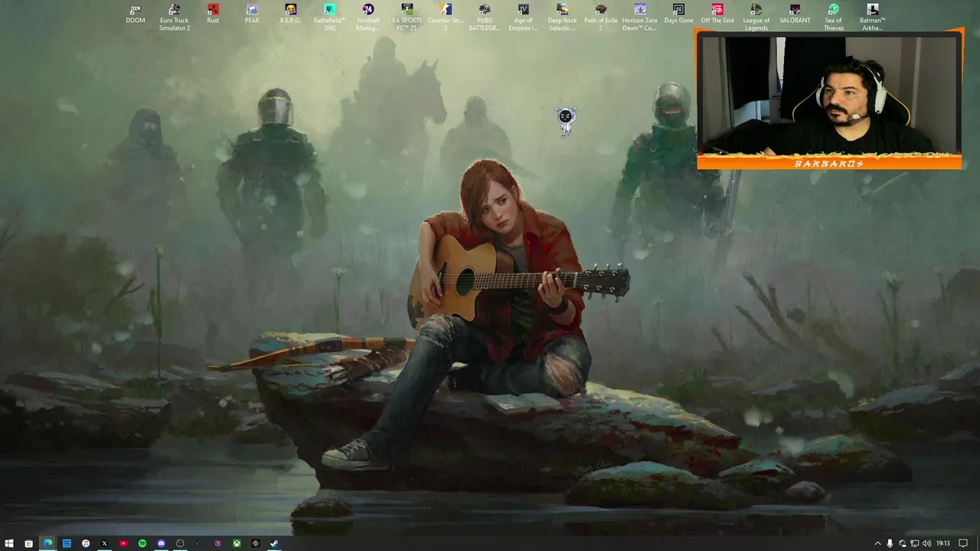
Task: Click the 19:13 taskbar clock
Action: pyautogui.click(x=943, y=543)
